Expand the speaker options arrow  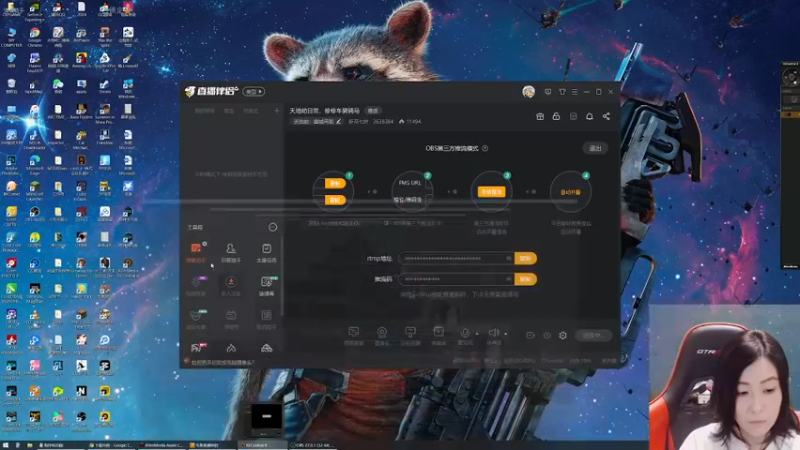(x=506, y=334)
